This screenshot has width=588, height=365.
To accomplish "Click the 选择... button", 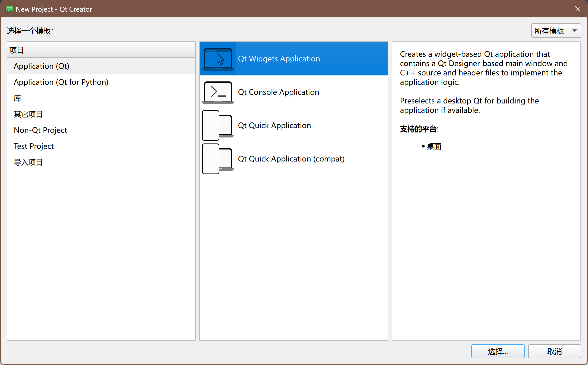I will coord(498,351).
